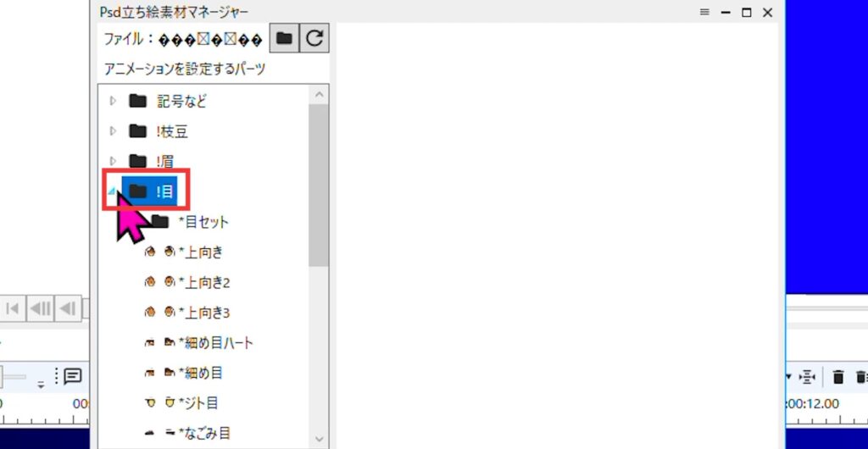Click the timeline zoom slider
The image size is (868, 449).
click(x=15, y=376)
